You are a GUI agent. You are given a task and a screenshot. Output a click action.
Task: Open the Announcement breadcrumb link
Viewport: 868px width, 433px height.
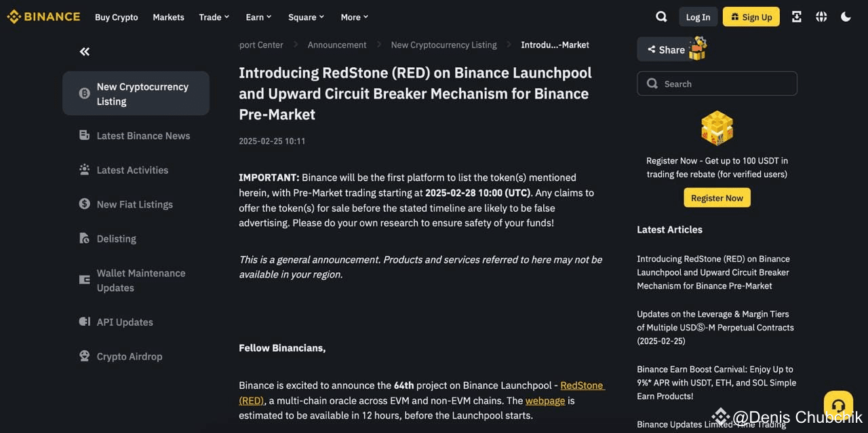[337, 45]
